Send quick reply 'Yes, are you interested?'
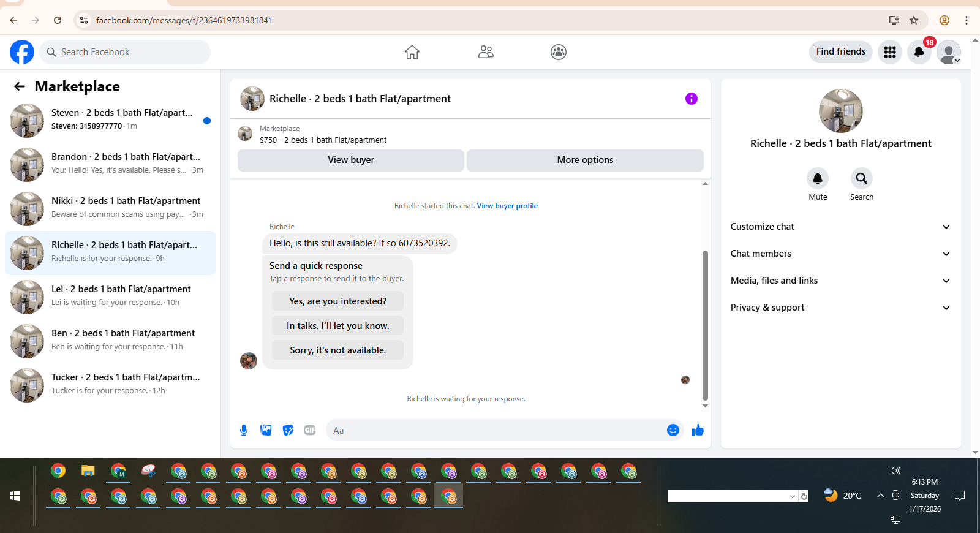 click(x=337, y=301)
